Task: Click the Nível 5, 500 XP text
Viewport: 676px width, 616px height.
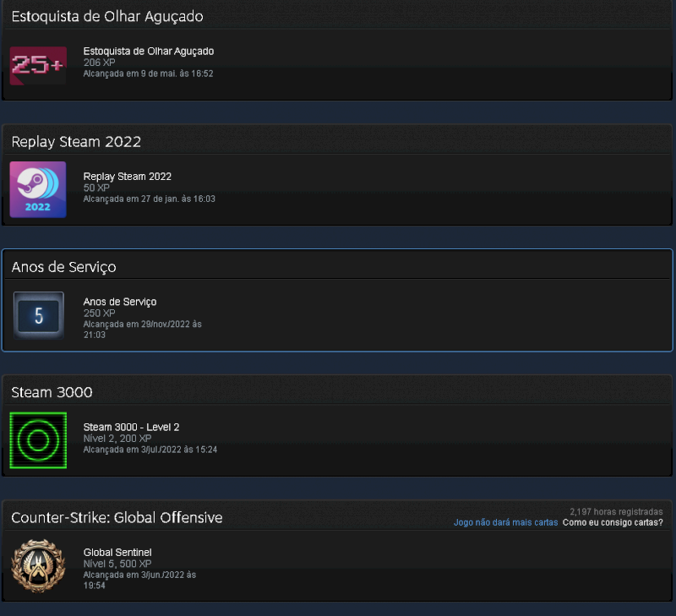Action: 117,564
